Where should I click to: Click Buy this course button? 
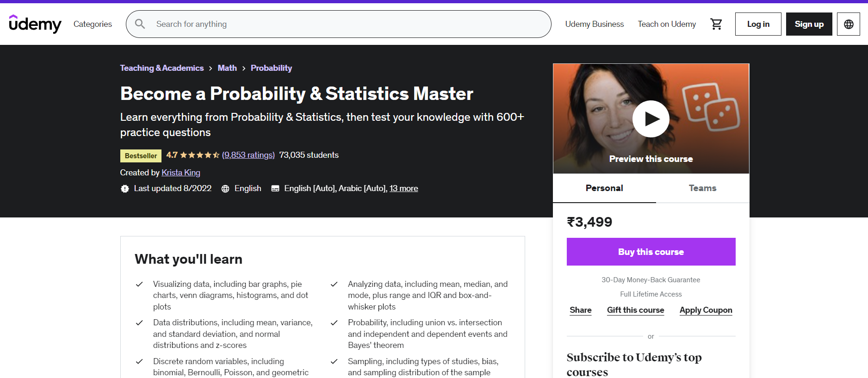(x=651, y=252)
